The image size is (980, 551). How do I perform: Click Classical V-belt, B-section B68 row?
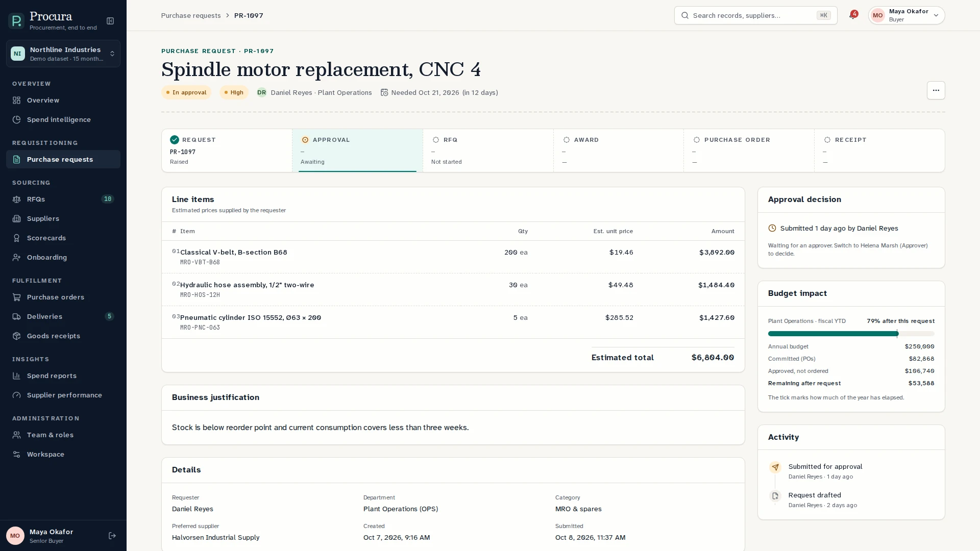[x=453, y=257]
